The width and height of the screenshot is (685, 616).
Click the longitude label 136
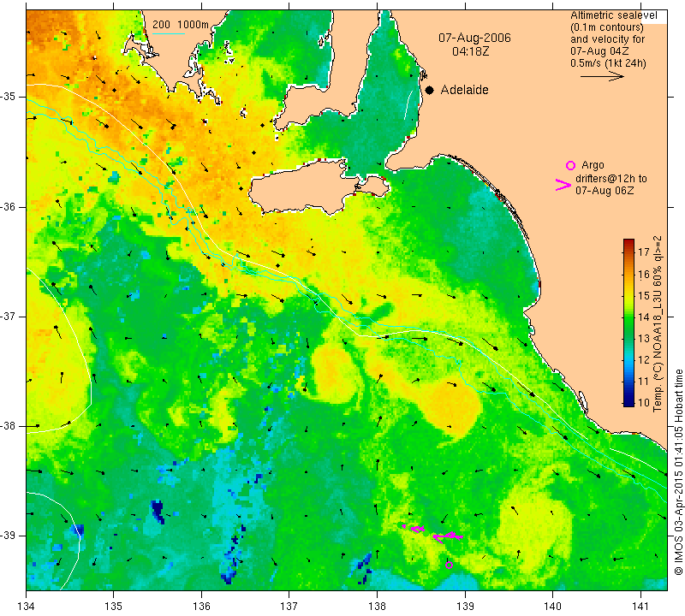pos(201,606)
